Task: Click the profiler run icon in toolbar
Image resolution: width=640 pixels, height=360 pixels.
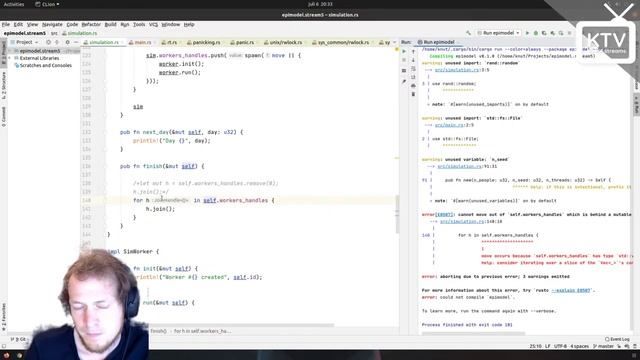Action: pyautogui.click(x=553, y=33)
